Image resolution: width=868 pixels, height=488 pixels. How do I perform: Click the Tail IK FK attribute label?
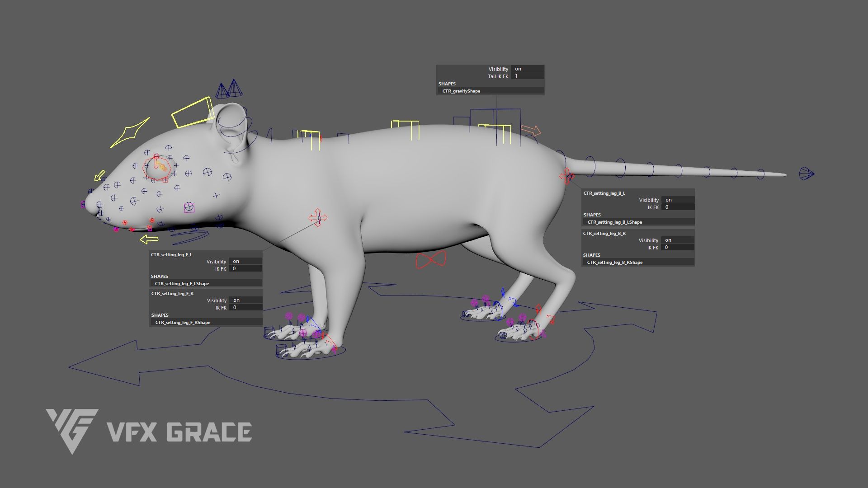[498, 76]
